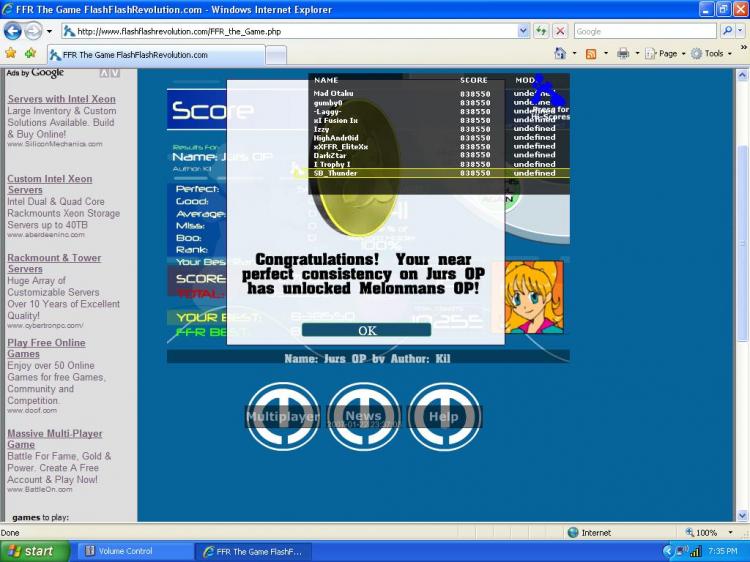Expand the address bar history dropdown
Screen dimensions: 750x562
tap(523, 32)
